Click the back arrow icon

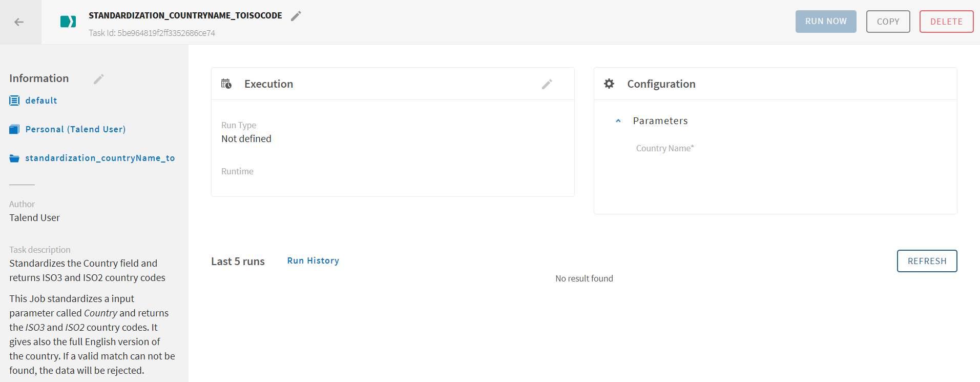pyautogui.click(x=19, y=22)
